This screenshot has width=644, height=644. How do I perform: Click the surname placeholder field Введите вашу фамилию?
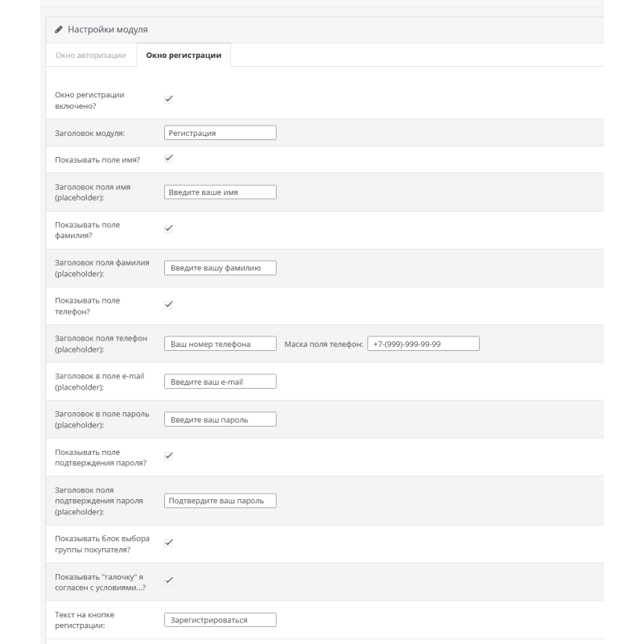click(221, 267)
